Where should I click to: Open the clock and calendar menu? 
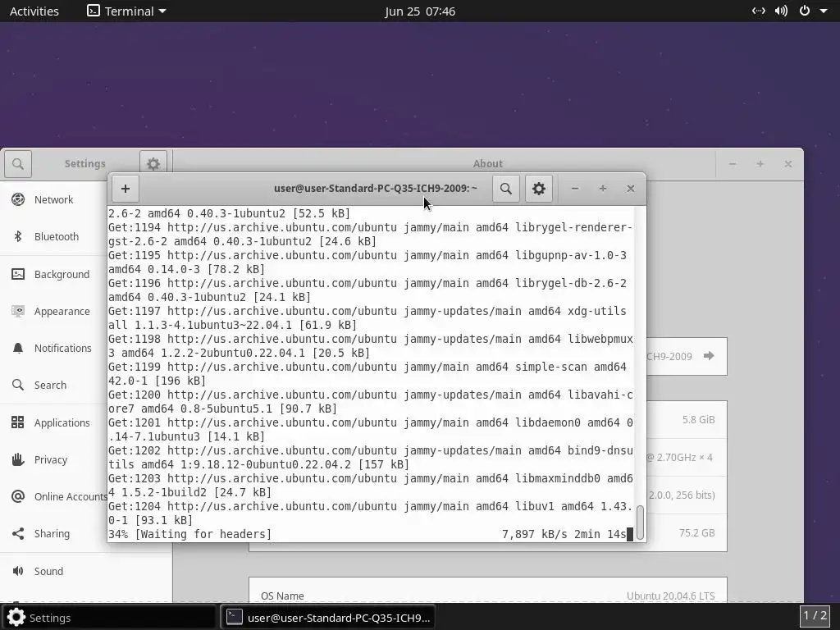click(420, 11)
